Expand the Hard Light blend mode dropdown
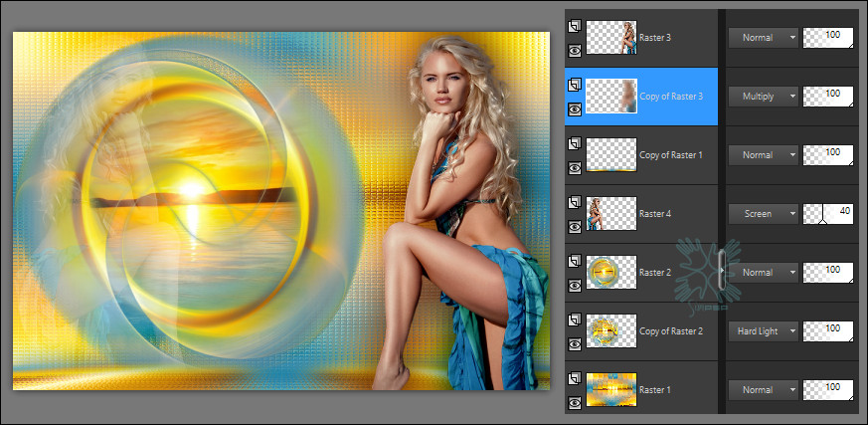This screenshot has width=868, height=425. coord(764,331)
